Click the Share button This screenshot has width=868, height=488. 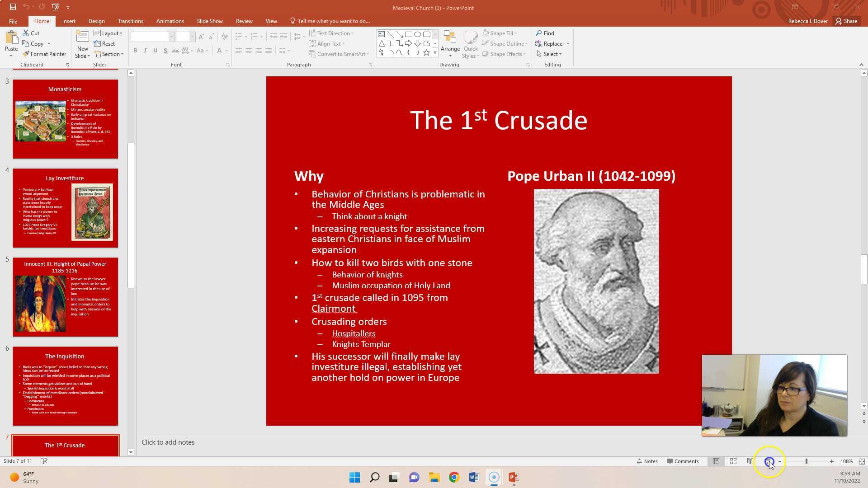click(846, 21)
